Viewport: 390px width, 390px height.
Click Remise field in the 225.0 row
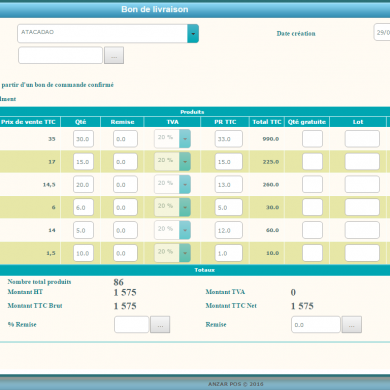click(x=125, y=162)
